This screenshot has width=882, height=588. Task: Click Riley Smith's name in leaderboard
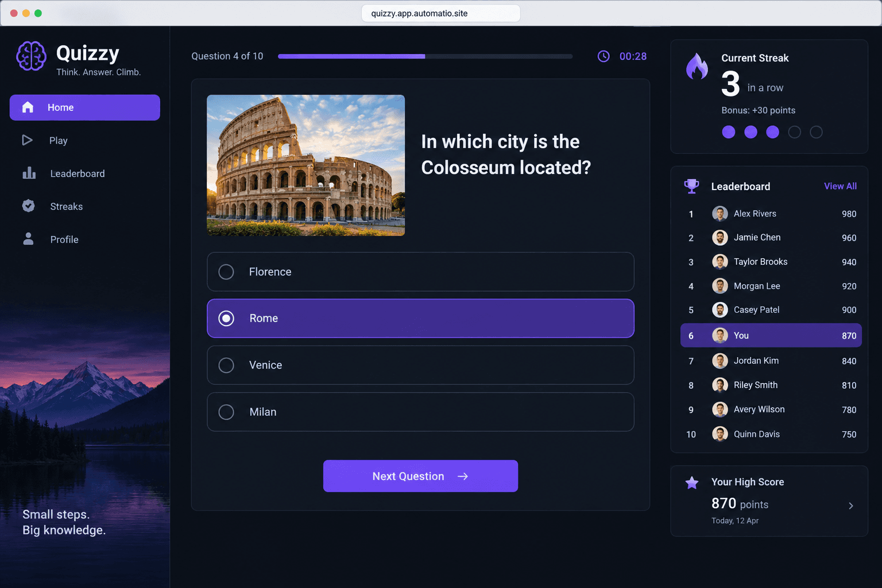pos(756,385)
